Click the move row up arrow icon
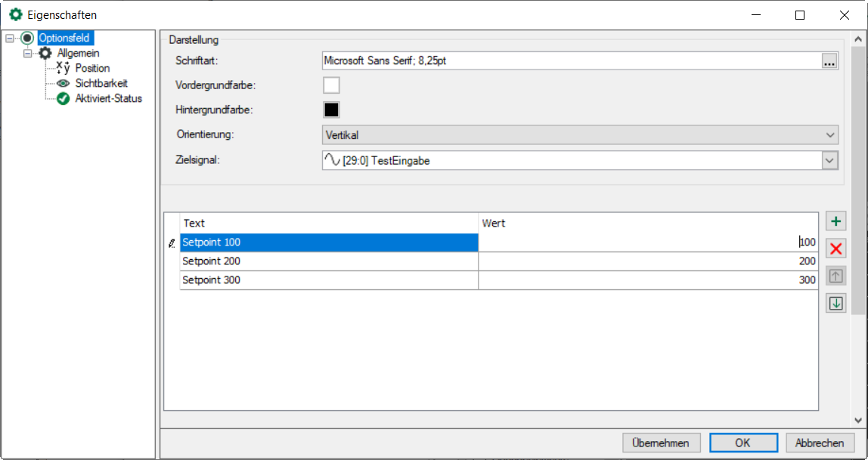Image resolution: width=868 pixels, height=460 pixels. (x=836, y=276)
